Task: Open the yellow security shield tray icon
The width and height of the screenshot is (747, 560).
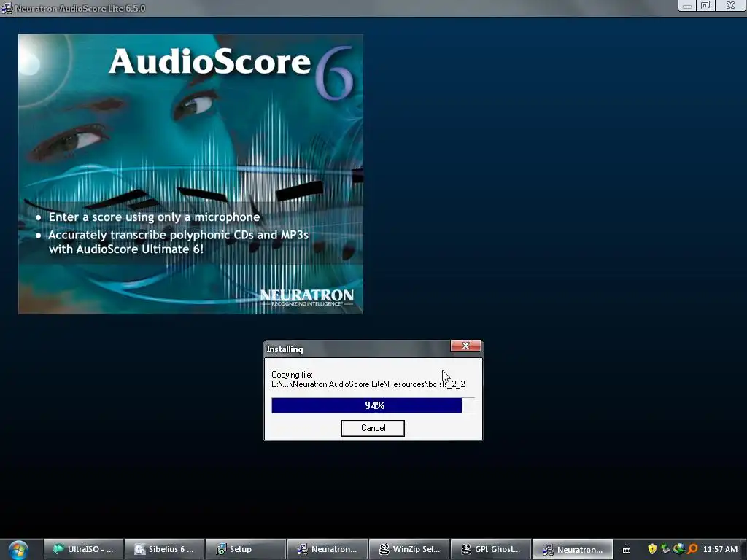Action: pos(652,549)
